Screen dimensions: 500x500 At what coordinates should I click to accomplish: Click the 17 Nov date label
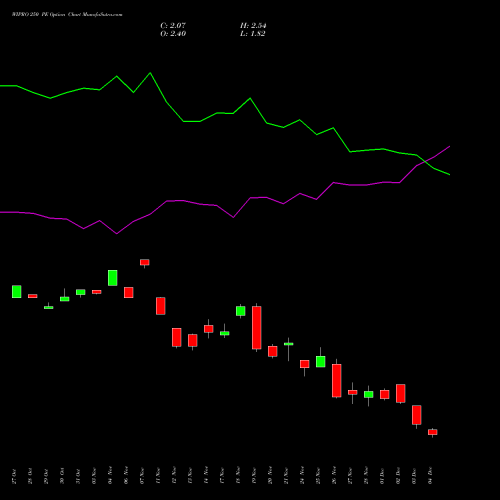(x=222, y=476)
